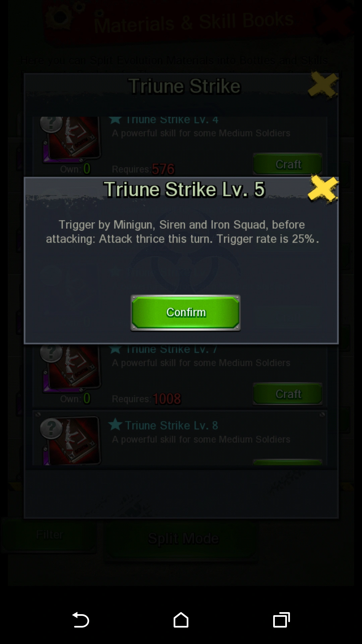362x644 pixels.
Task: Tap the Android back navigation icon
Action: coord(80,620)
